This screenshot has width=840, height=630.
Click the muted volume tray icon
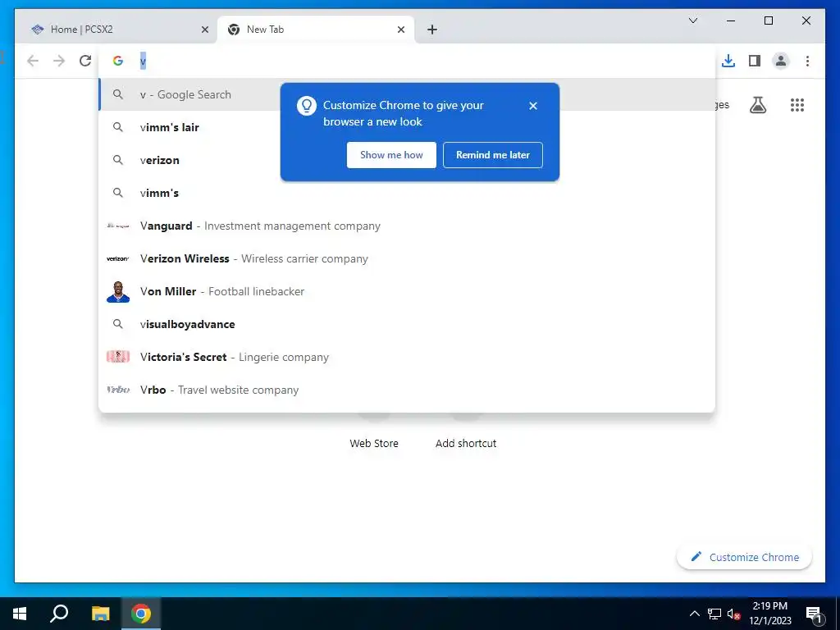coord(733,614)
